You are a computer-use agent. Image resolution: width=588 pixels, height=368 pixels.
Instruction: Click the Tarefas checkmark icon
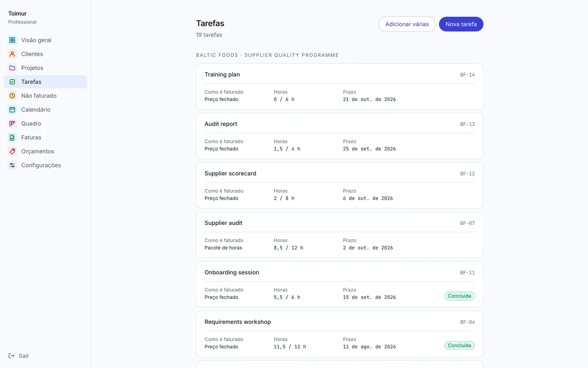point(12,82)
